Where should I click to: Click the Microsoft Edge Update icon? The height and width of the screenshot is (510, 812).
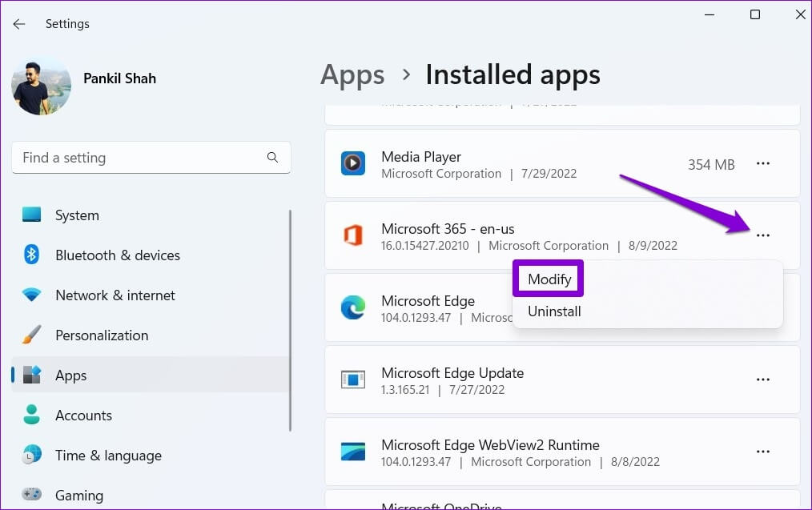[x=353, y=379]
